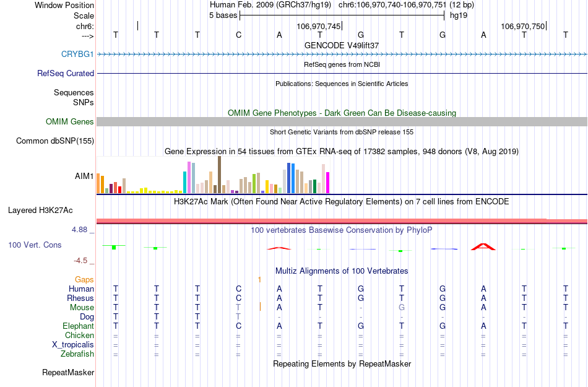Click Repeating Elements by RepeatMasker title
This screenshot has height=387, width=588.
(x=342, y=363)
